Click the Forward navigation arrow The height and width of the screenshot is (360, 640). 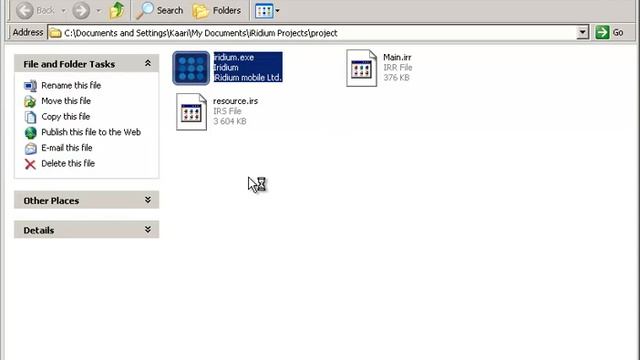pyautogui.click(x=81, y=10)
